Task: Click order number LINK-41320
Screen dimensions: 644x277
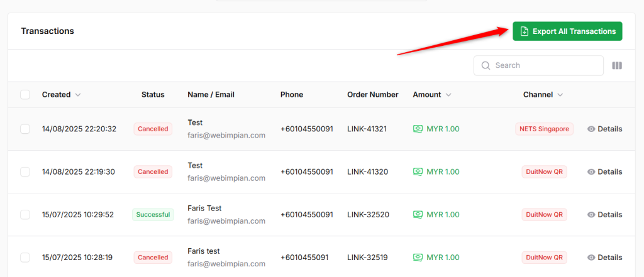Action: 367,171
